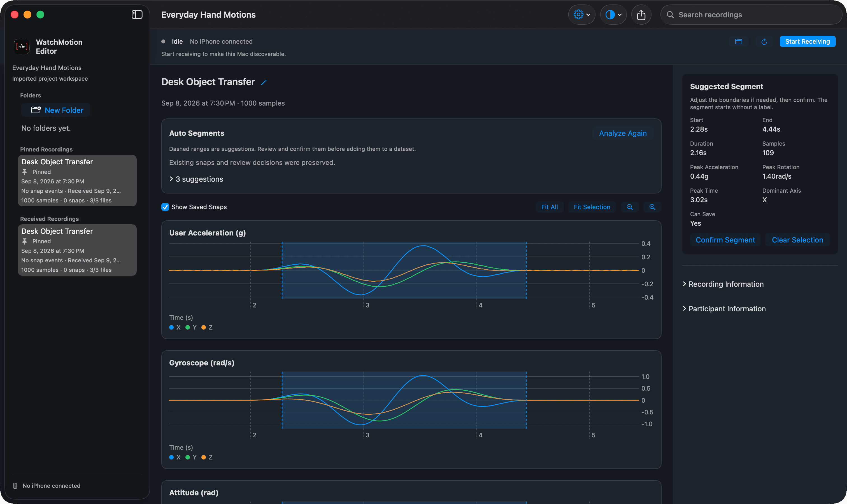Click the share export icon
This screenshot has width=847, height=504.
point(641,15)
